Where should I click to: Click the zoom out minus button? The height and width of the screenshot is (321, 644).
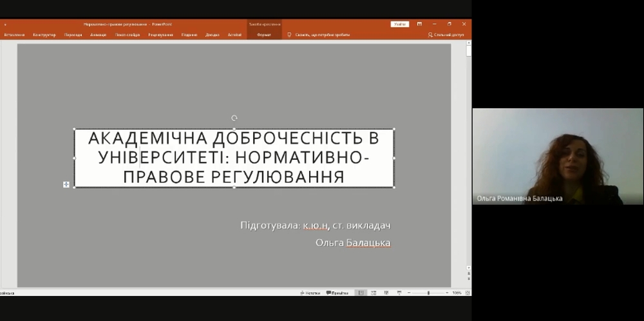tap(409, 293)
